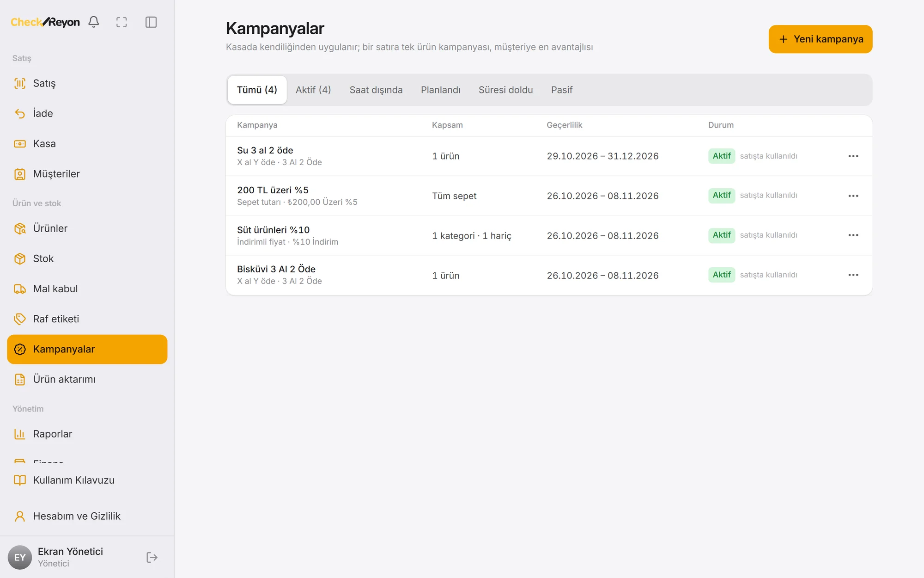Click the Kasa cash icon
The width and height of the screenshot is (924, 578).
point(20,144)
